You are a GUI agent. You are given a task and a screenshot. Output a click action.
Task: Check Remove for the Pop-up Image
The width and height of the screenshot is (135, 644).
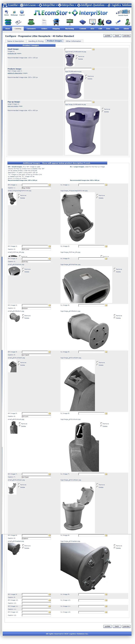point(103,109)
